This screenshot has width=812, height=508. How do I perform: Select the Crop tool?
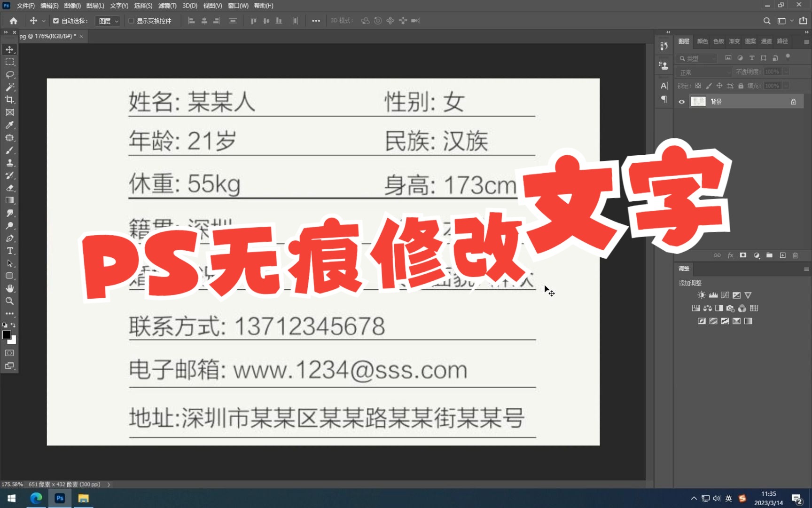[9, 100]
